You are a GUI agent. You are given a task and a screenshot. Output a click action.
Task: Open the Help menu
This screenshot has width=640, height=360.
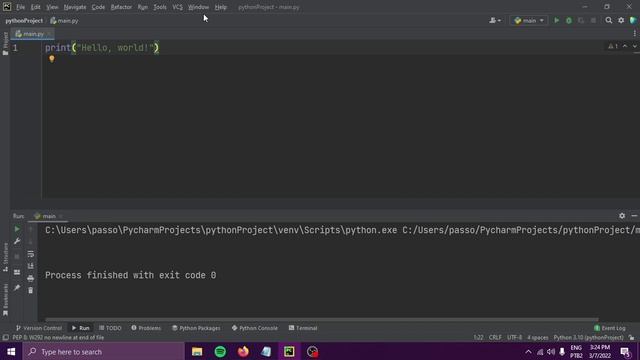pos(220,7)
